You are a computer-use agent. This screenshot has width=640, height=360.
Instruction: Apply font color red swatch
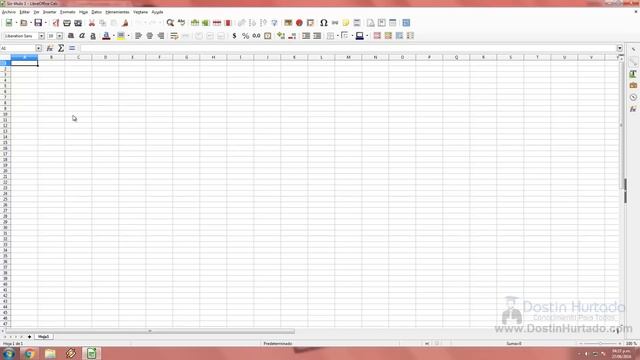coord(106,36)
